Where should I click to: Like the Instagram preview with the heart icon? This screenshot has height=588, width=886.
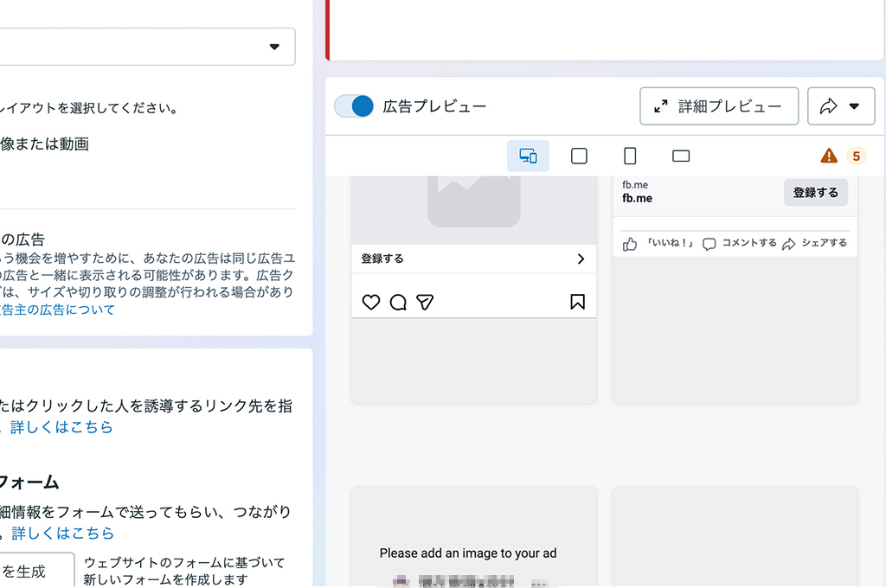point(371,302)
